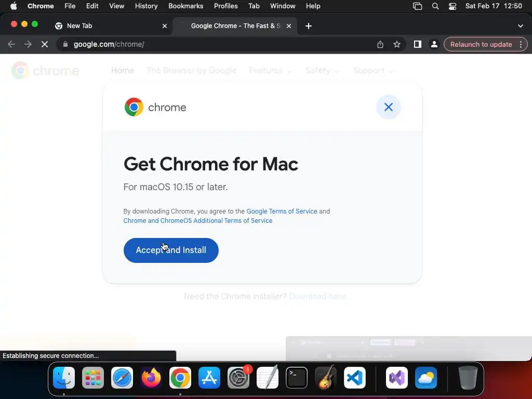This screenshot has width=532, height=399.
Task: Open the Edit menu
Action: pos(92,6)
